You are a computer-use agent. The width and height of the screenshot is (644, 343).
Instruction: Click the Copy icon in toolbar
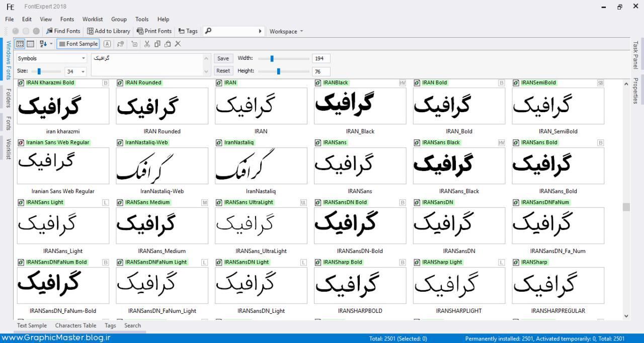(157, 44)
